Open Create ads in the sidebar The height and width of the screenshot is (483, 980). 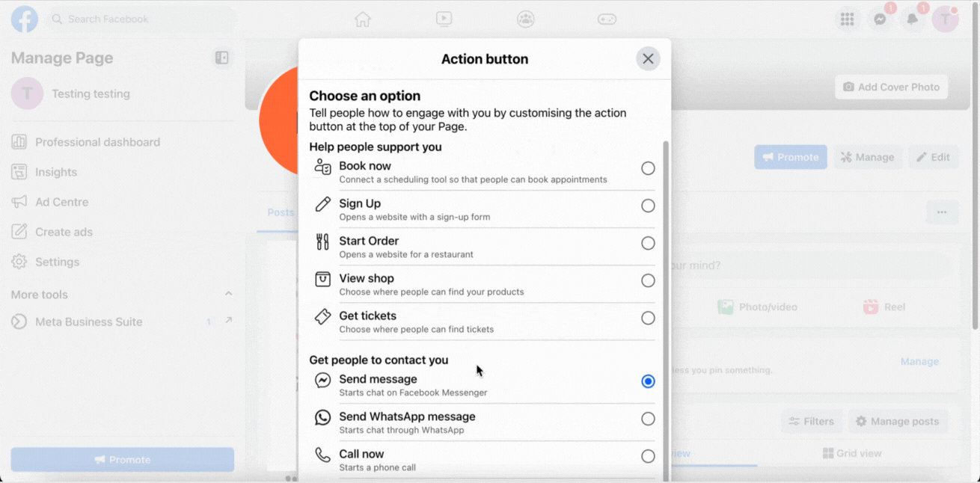pos(64,232)
